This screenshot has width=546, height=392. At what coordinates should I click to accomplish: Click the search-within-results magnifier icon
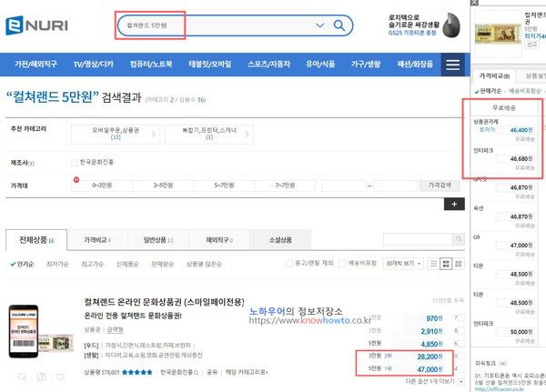[x=459, y=239]
